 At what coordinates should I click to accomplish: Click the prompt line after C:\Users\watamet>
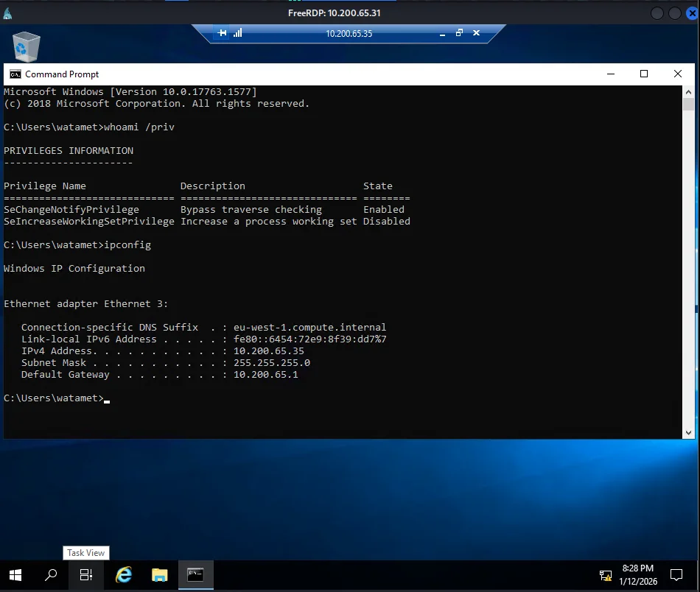point(108,398)
